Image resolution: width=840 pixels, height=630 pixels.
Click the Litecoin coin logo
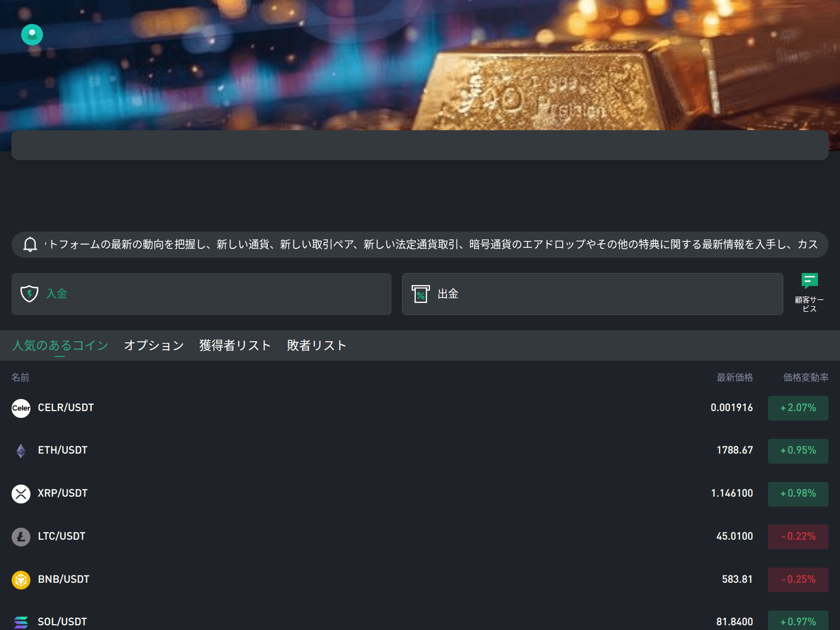(21, 537)
